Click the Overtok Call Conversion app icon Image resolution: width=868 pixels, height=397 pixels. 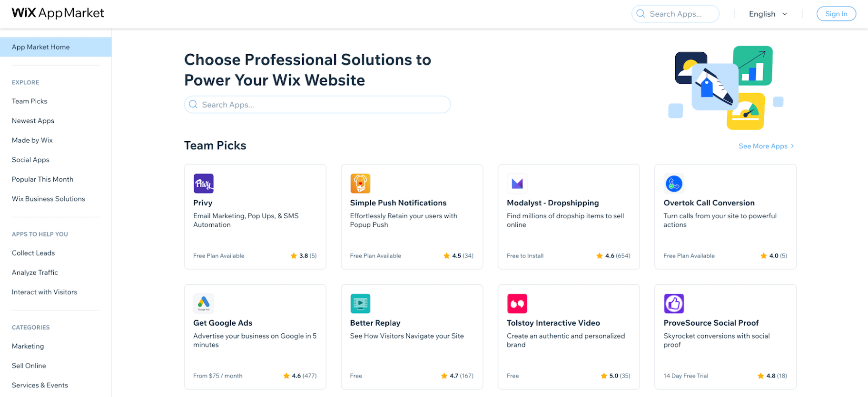click(x=674, y=183)
